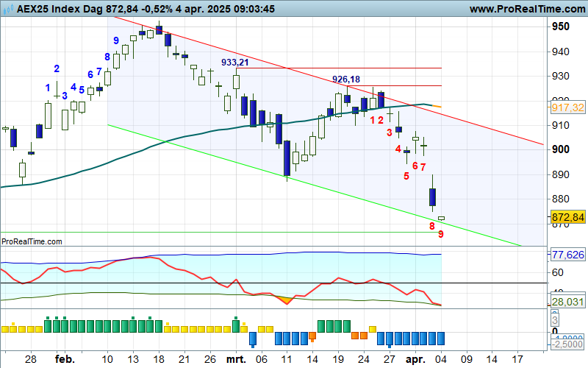
Task: Click the blue countdown number 2
Action: point(57,68)
